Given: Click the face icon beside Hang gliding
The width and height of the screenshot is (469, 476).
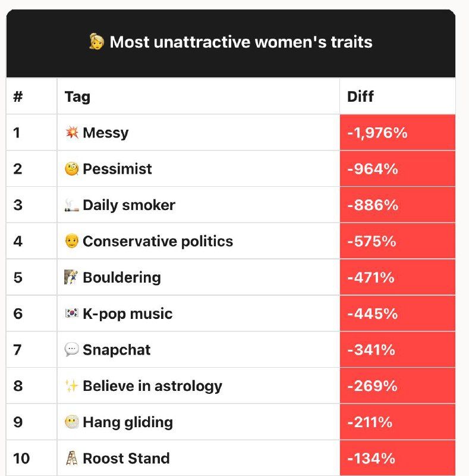Looking at the screenshot, I should [x=71, y=422].
